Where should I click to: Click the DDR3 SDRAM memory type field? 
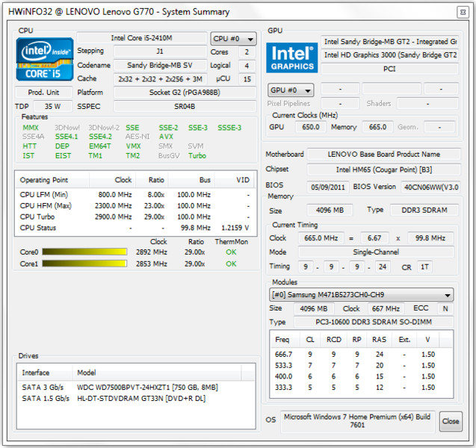coord(424,210)
